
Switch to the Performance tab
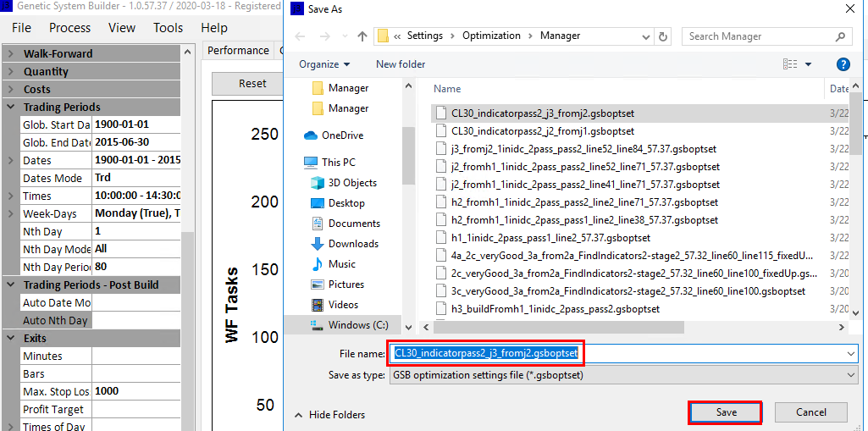[x=238, y=51]
